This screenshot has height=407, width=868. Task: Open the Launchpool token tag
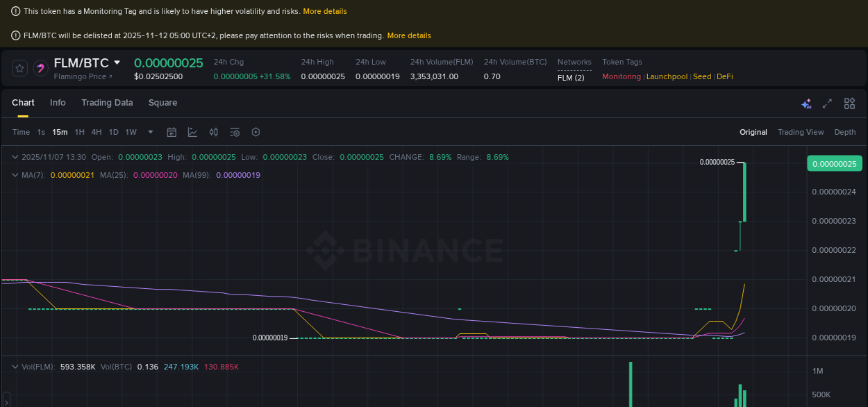point(667,76)
